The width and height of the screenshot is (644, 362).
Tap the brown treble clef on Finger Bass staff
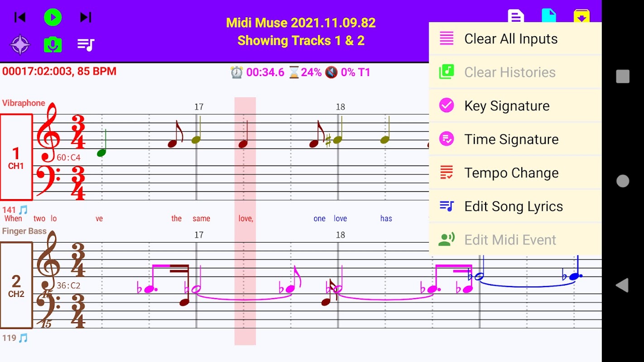point(48,260)
